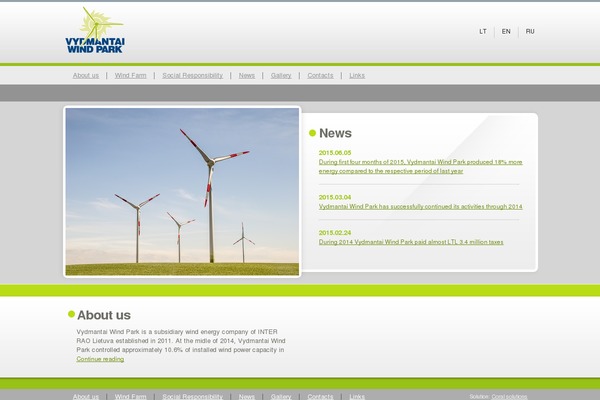Switch language to LT

click(x=483, y=31)
